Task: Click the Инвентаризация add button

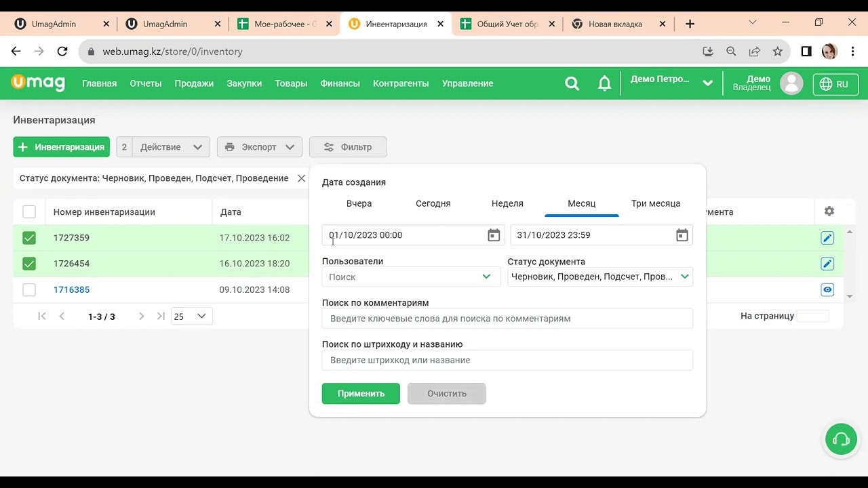Action: coord(61,147)
